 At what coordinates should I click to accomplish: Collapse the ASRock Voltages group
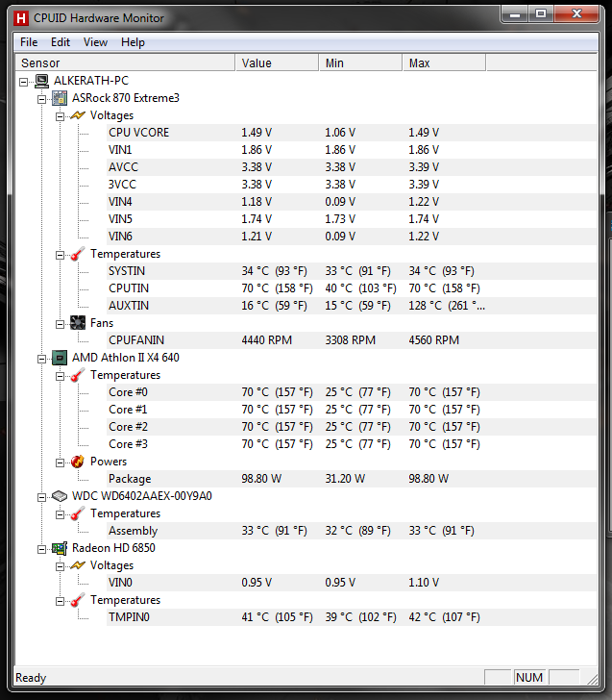(x=60, y=116)
